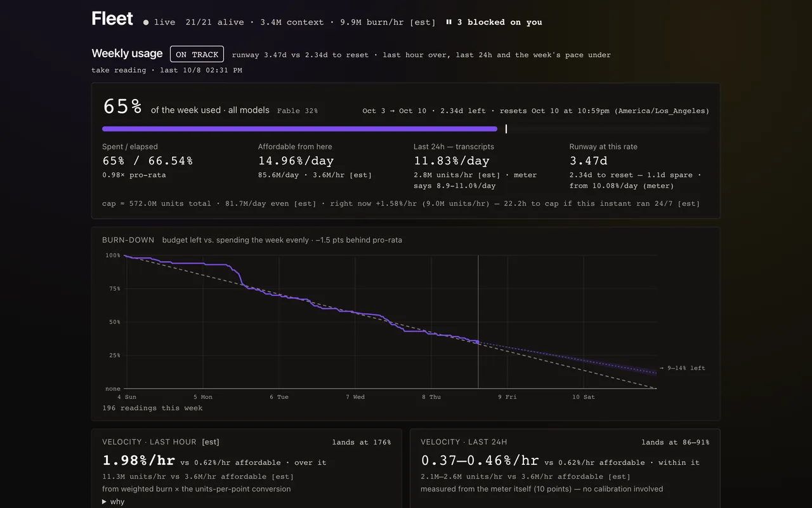The width and height of the screenshot is (812, 508).
Task: Click the "8 Thu" axis label
Action: (431, 397)
